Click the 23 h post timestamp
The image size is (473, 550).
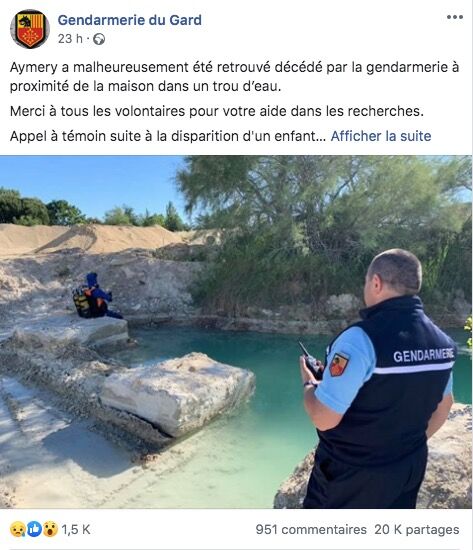point(70,39)
